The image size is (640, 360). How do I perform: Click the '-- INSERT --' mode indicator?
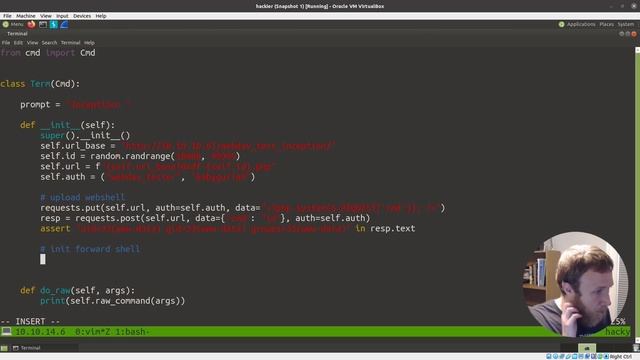(x=30, y=321)
